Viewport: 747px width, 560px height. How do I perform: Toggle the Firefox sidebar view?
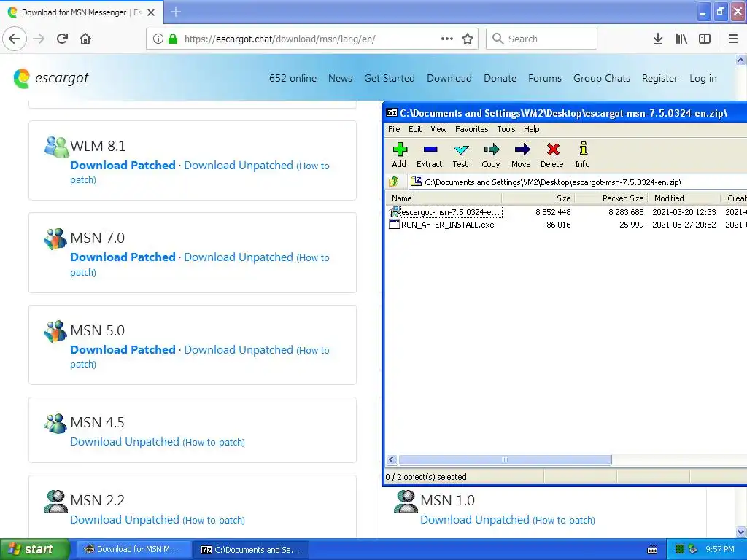(x=705, y=39)
